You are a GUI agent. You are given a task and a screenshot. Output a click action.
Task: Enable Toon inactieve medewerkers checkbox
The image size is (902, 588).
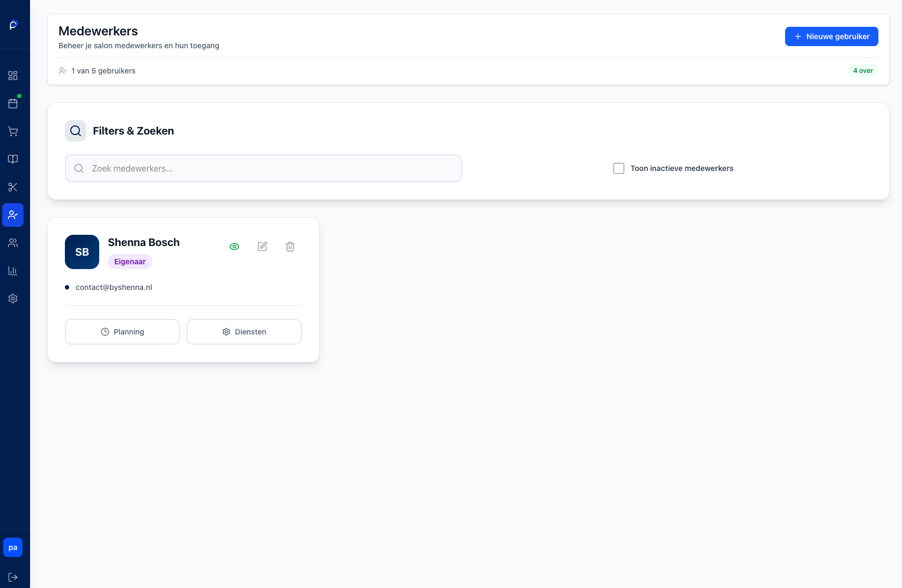coord(619,168)
